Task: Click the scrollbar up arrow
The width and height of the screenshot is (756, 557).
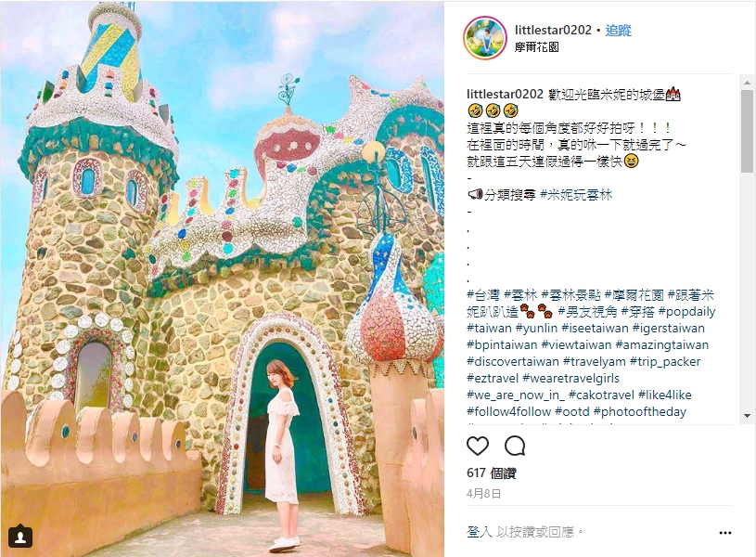Action: coord(747,83)
